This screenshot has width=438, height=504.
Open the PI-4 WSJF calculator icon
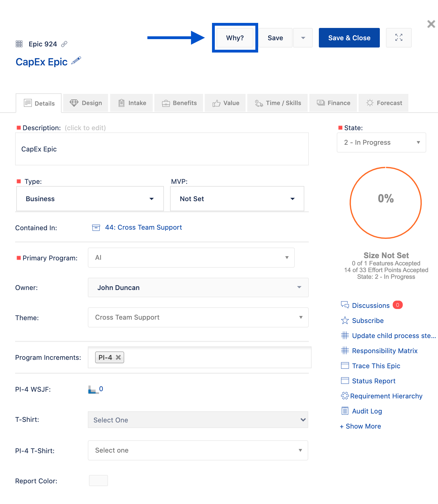click(x=93, y=389)
